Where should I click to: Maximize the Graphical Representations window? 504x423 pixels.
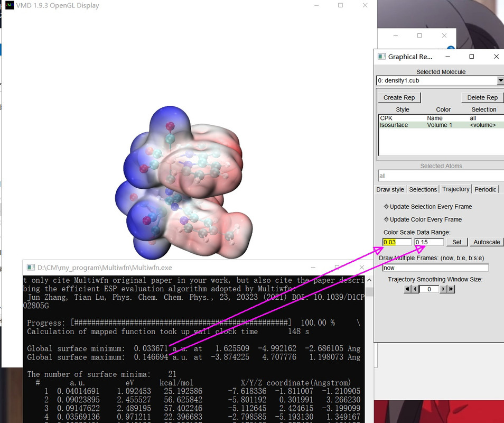[x=472, y=57]
